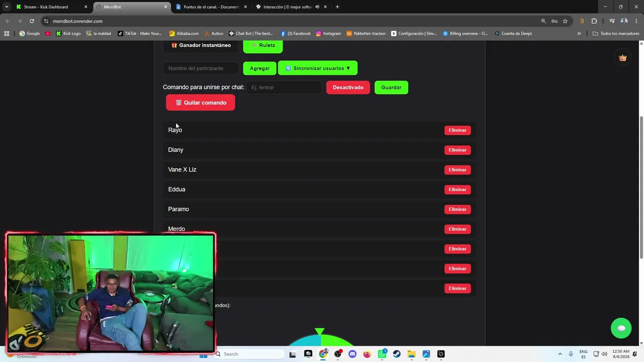
Task: Delete Eddua using its Eliminar button
Action: click(457, 190)
